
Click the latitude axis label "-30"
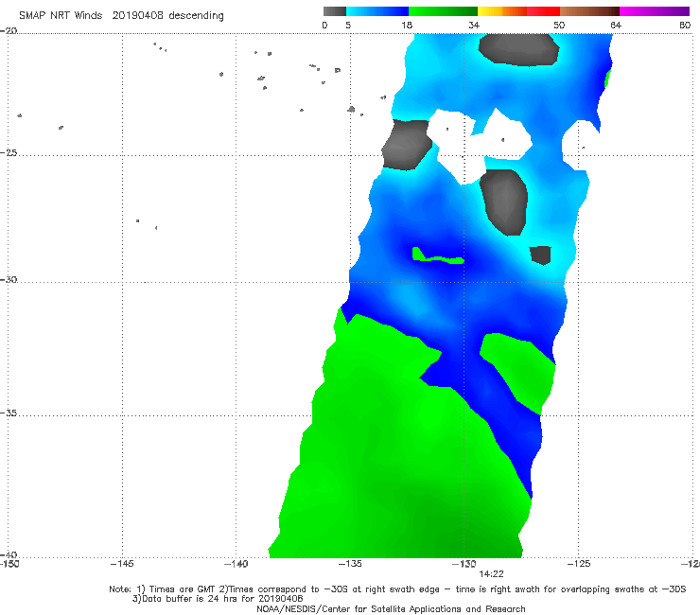(9, 279)
